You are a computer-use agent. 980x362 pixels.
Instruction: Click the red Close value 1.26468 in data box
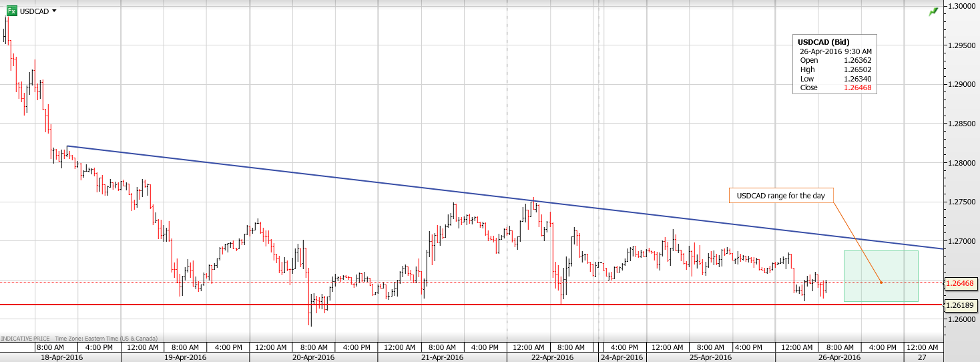(x=857, y=88)
